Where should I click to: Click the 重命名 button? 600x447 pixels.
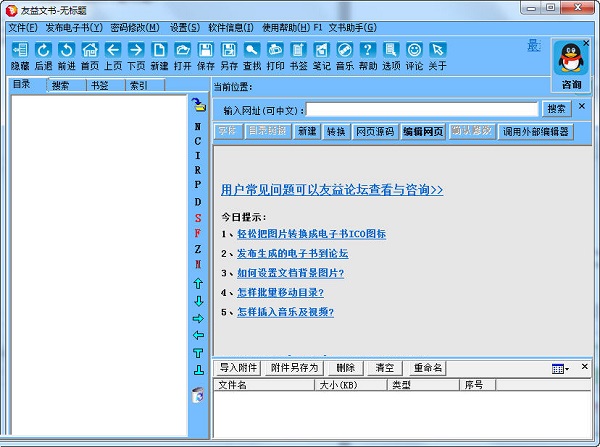click(428, 368)
